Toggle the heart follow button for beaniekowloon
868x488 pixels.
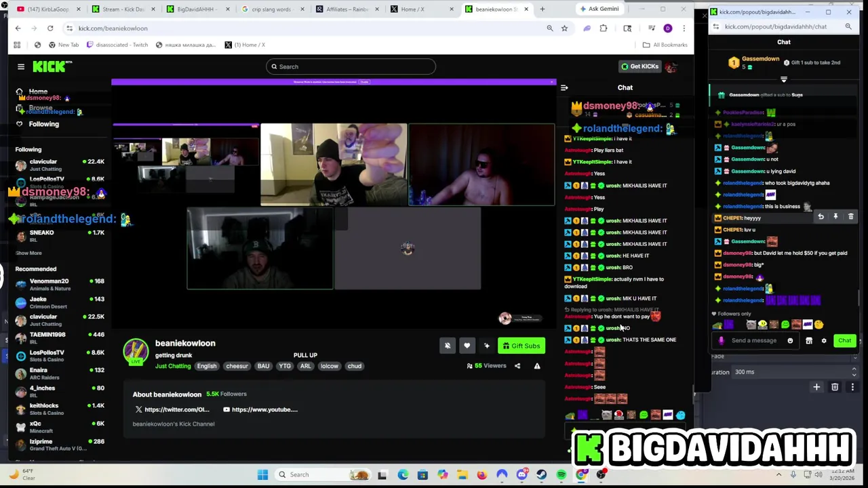[x=467, y=346]
